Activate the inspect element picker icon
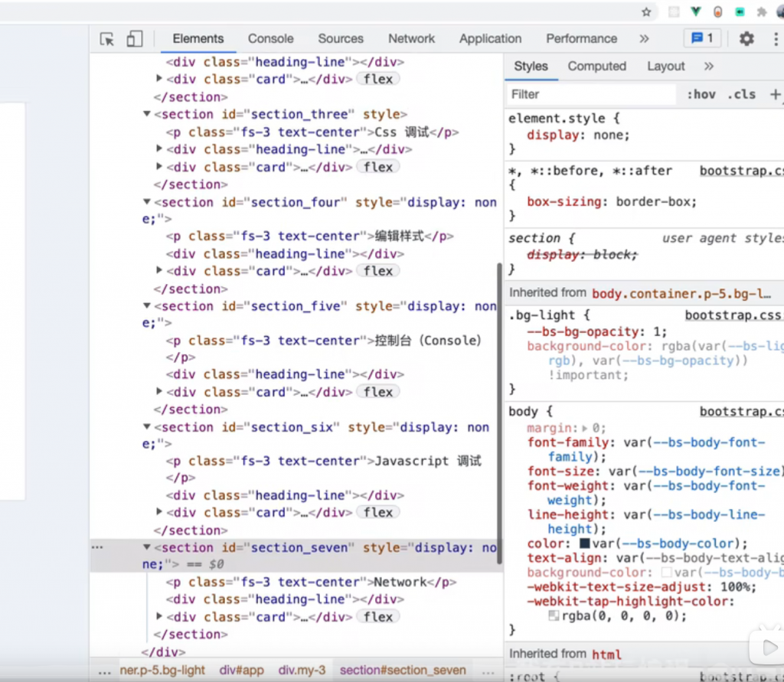This screenshot has height=682, width=784. [x=107, y=39]
